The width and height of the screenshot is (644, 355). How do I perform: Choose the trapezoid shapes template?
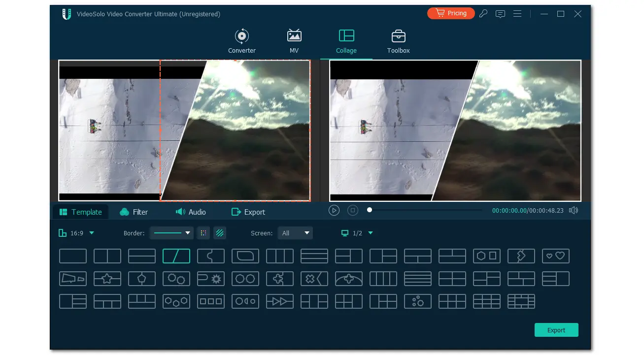point(73,279)
